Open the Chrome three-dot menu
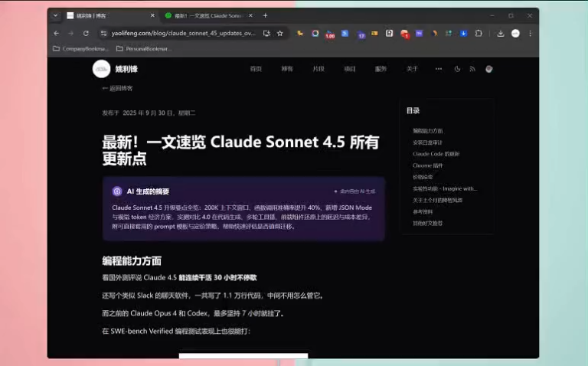588x366 pixels. (531, 34)
